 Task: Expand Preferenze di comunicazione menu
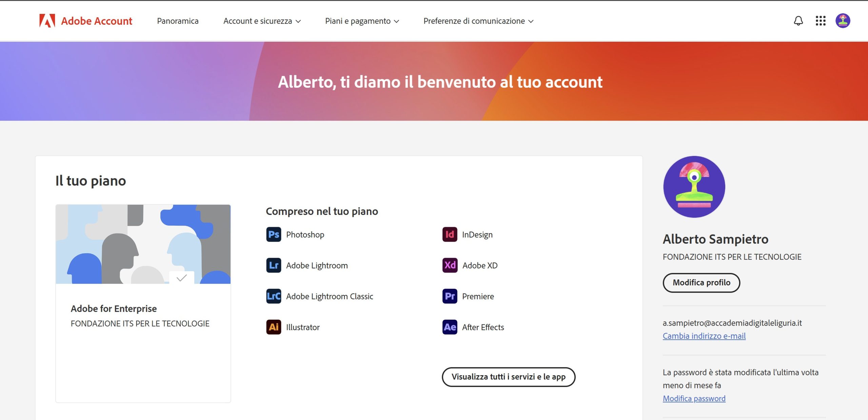[x=478, y=21]
